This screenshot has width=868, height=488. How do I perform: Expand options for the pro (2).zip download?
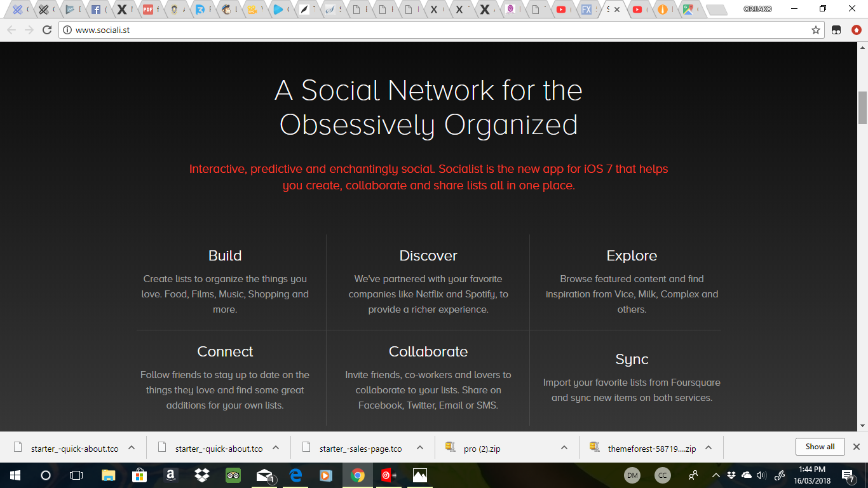point(564,447)
